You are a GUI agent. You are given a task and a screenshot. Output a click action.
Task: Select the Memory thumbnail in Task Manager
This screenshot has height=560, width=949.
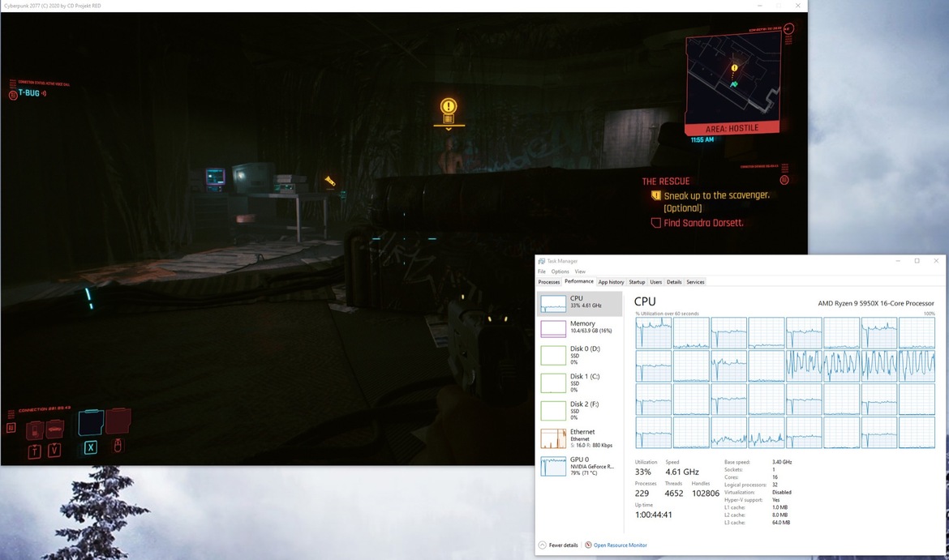(x=553, y=328)
